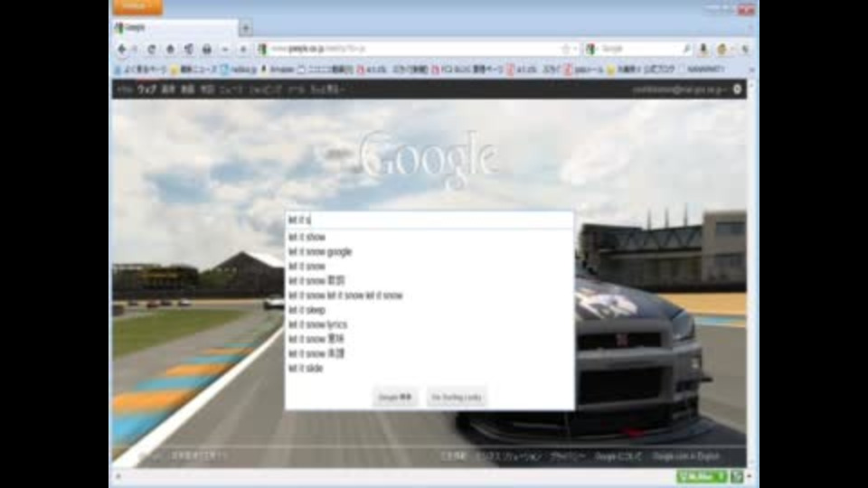Choose suggestion let it snow 意味
The height and width of the screenshot is (488, 868).
316,339
